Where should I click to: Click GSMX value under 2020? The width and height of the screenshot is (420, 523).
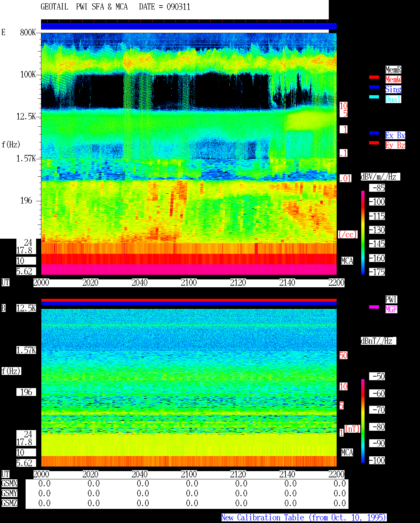point(94,483)
